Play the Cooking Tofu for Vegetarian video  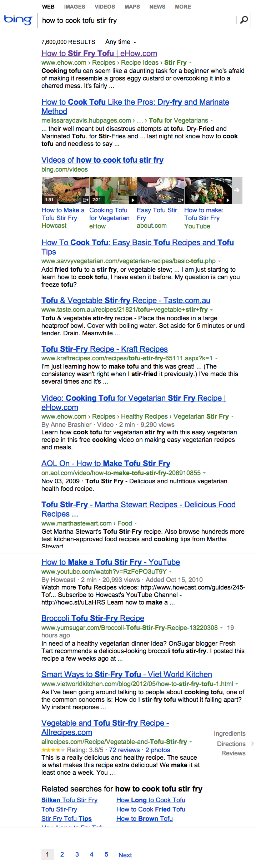(113, 190)
